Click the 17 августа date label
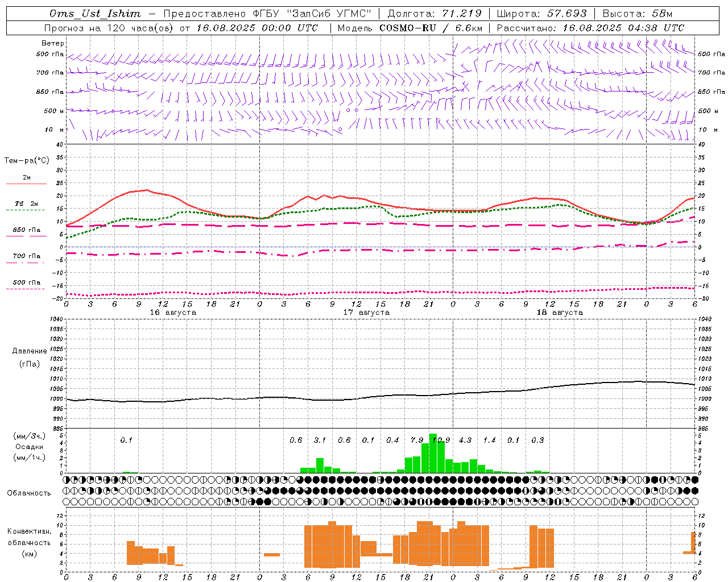 click(366, 313)
